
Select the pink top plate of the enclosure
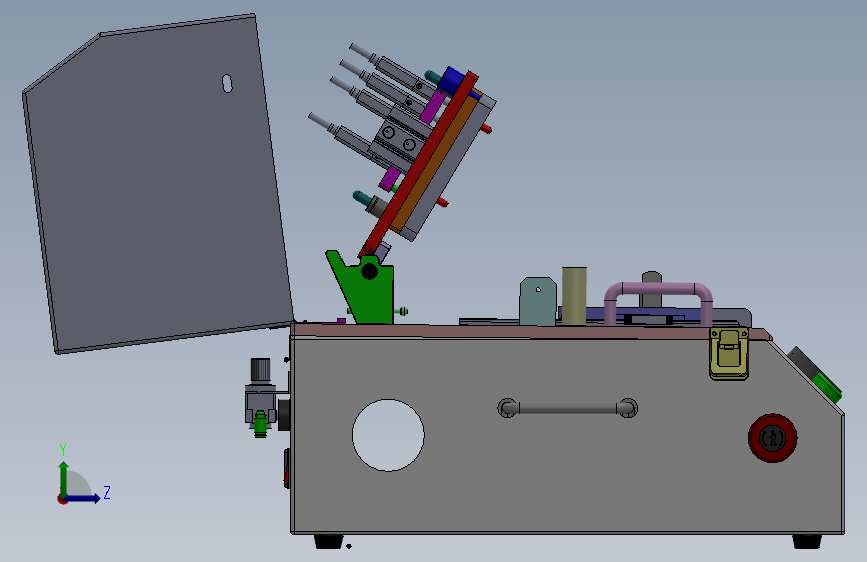click(531, 332)
